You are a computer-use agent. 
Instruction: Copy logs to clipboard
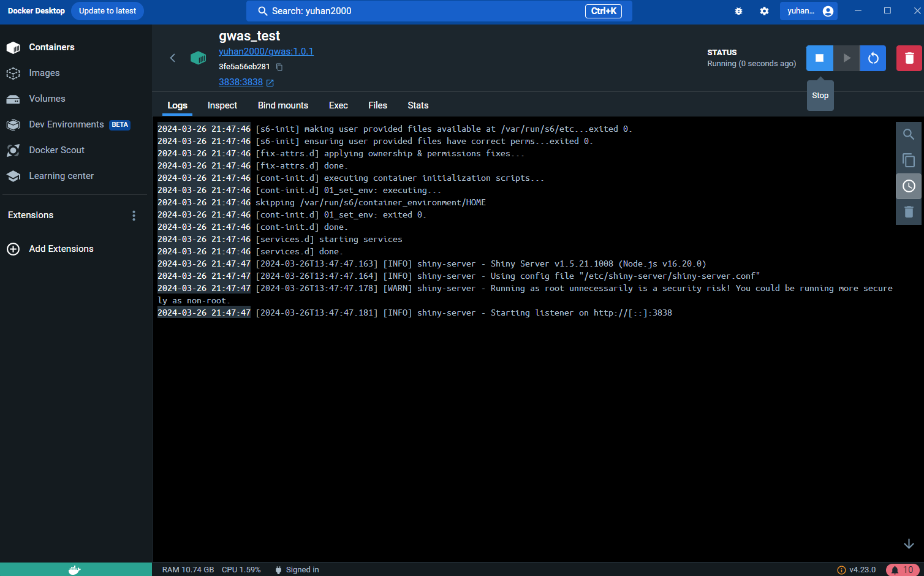click(909, 161)
